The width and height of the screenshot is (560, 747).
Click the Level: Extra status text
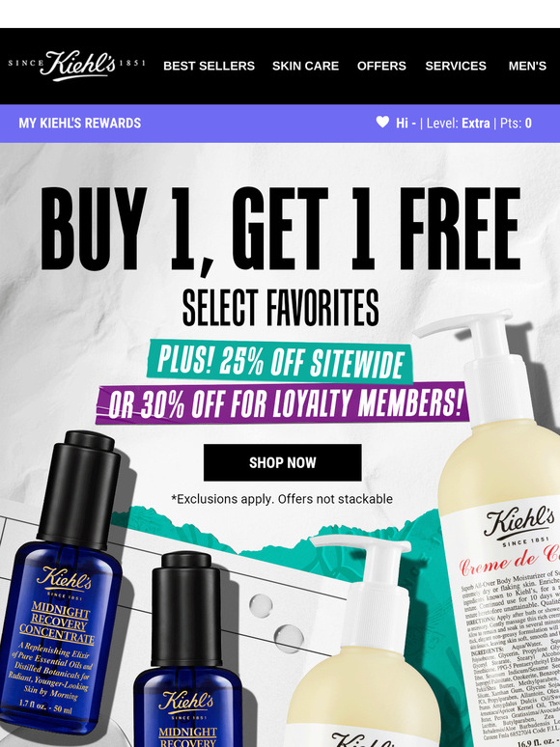(x=458, y=124)
